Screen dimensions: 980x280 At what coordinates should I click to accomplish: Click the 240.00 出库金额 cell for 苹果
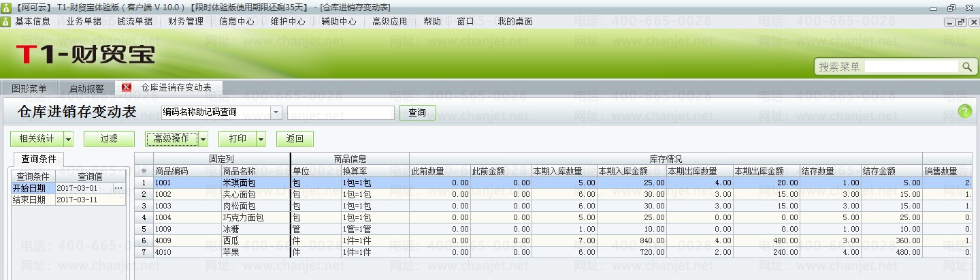click(766, 252)
